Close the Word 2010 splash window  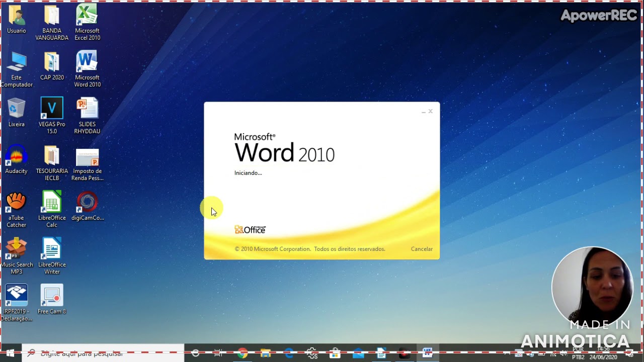click(x=431, y=111)
